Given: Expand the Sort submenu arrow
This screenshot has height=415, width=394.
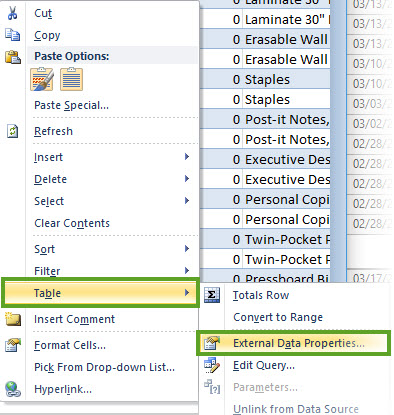Looking at the screenshot, I should pyautogui.click(x=187, y=249).
